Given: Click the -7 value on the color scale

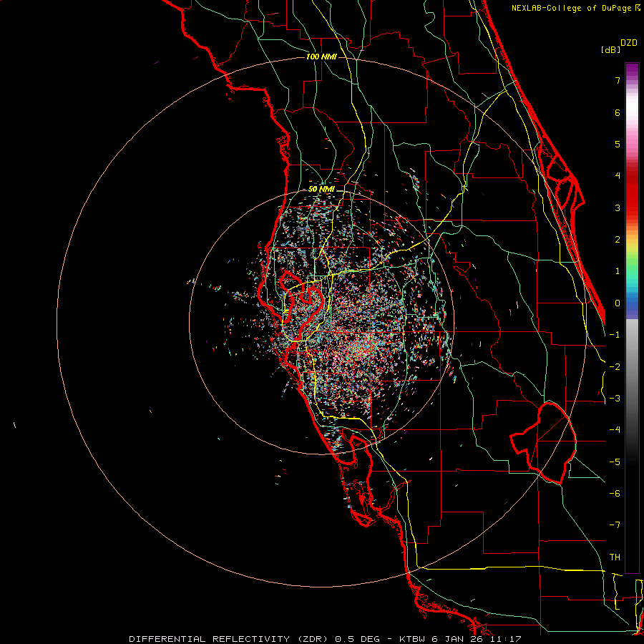Looking at the screenshot, I should pyautogui.click(x=615, y=525).
